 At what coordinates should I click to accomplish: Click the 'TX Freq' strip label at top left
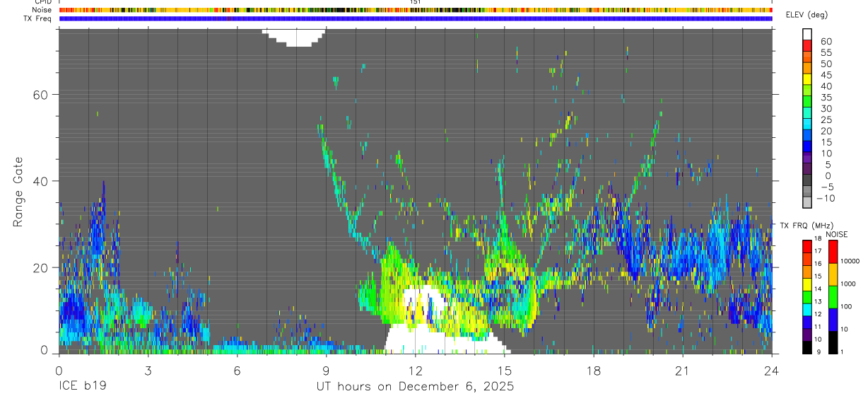point(37,18)
